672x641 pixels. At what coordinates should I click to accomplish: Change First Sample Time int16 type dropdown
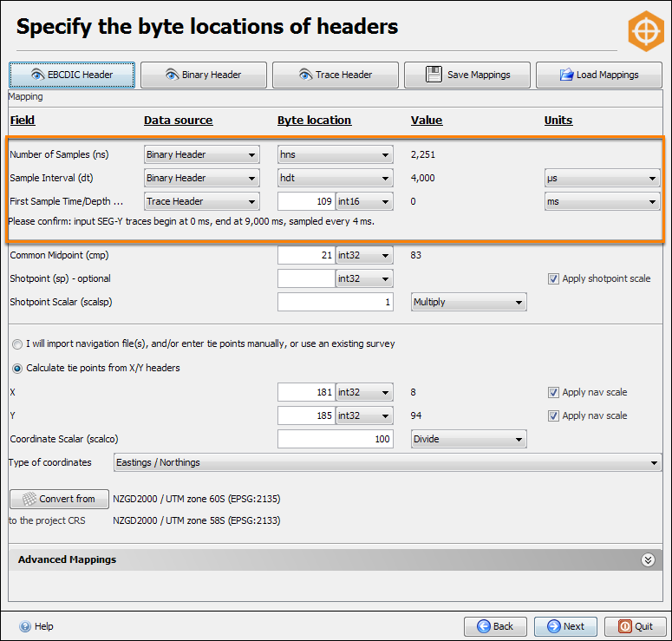364,201
